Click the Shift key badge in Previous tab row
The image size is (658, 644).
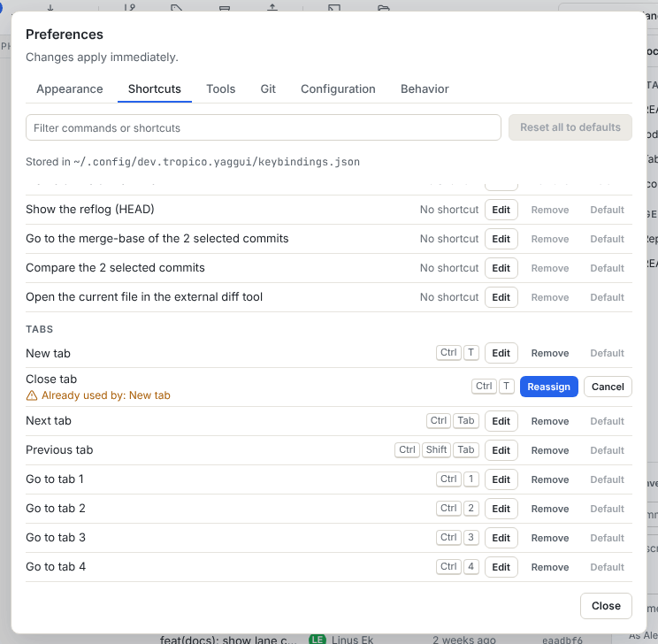(x=436, y=449)
